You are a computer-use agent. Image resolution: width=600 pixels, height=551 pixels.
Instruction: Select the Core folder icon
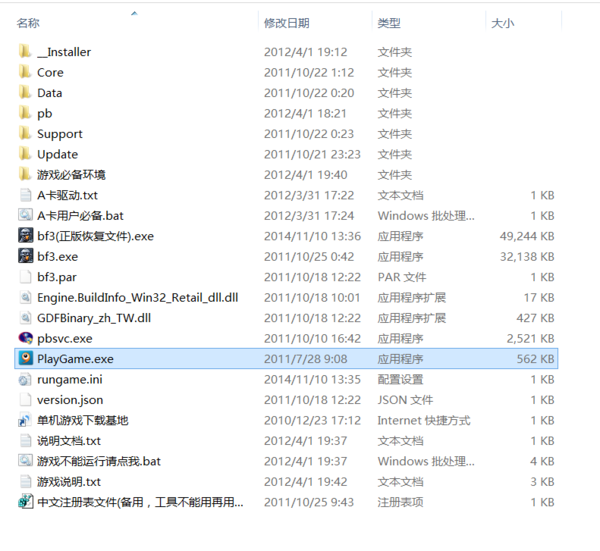pos(25,72)
